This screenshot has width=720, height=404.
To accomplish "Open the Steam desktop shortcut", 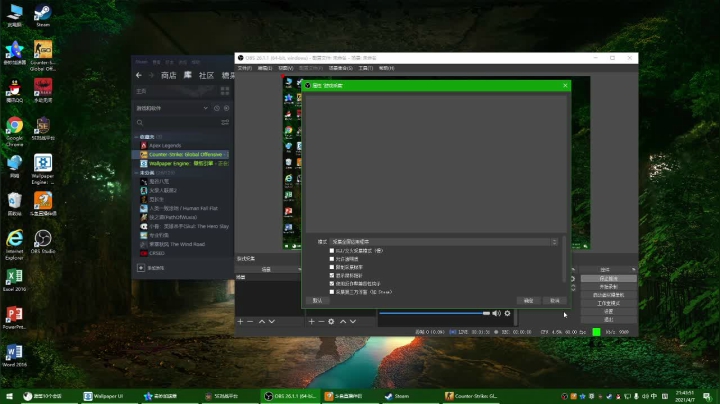I will click(43, 15).
